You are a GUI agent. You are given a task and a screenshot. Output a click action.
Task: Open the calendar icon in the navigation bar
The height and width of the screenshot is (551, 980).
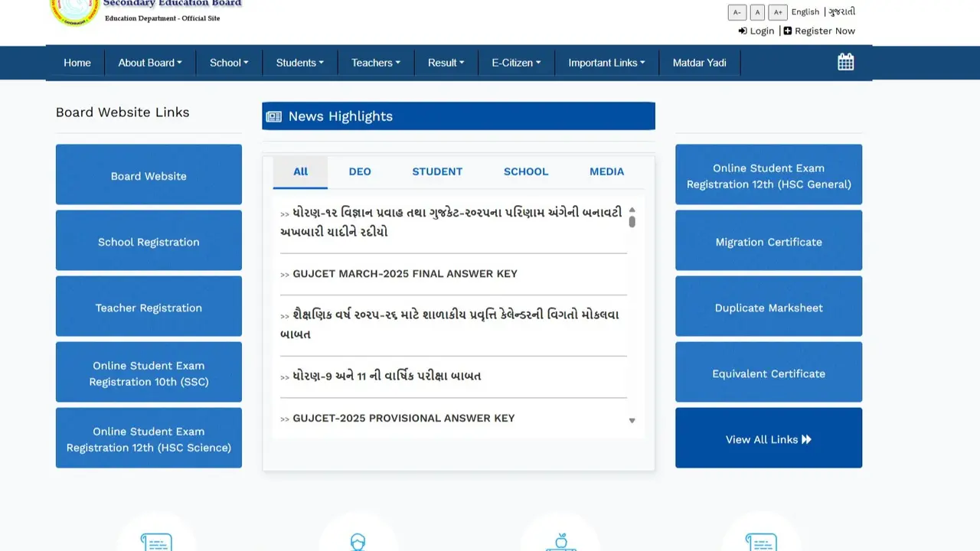(845, 61)
